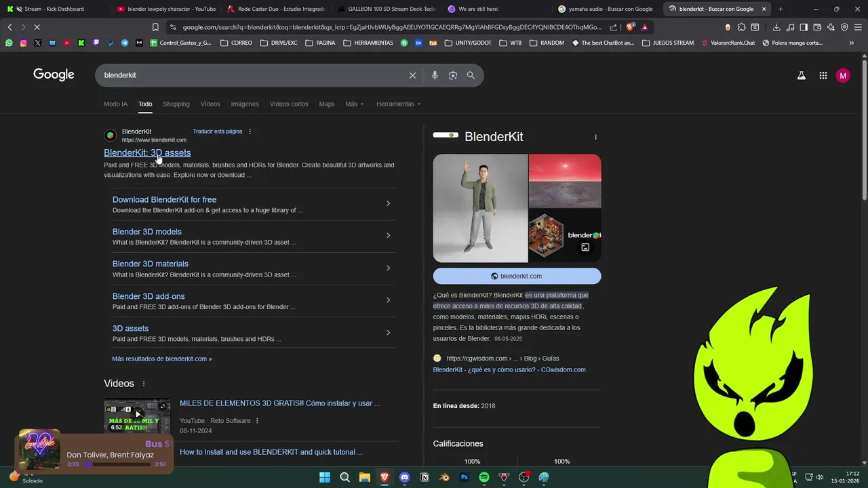Open BlenderKit: 3D assets result link

(147, 152)
